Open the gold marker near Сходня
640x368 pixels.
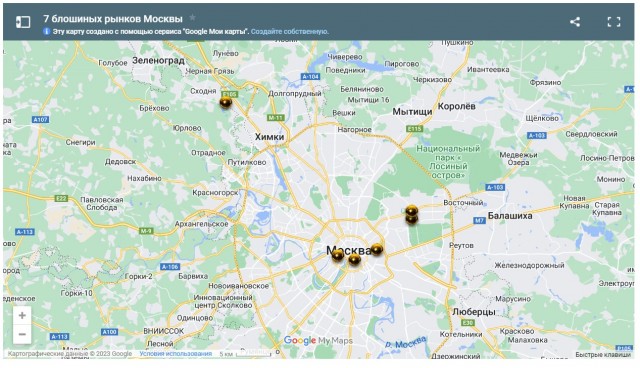point(225,102)
